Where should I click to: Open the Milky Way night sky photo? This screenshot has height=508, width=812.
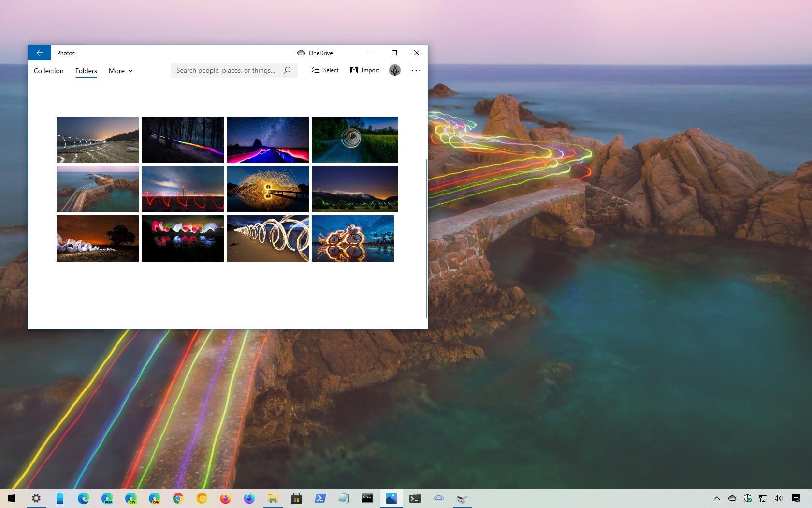(267, 139)
